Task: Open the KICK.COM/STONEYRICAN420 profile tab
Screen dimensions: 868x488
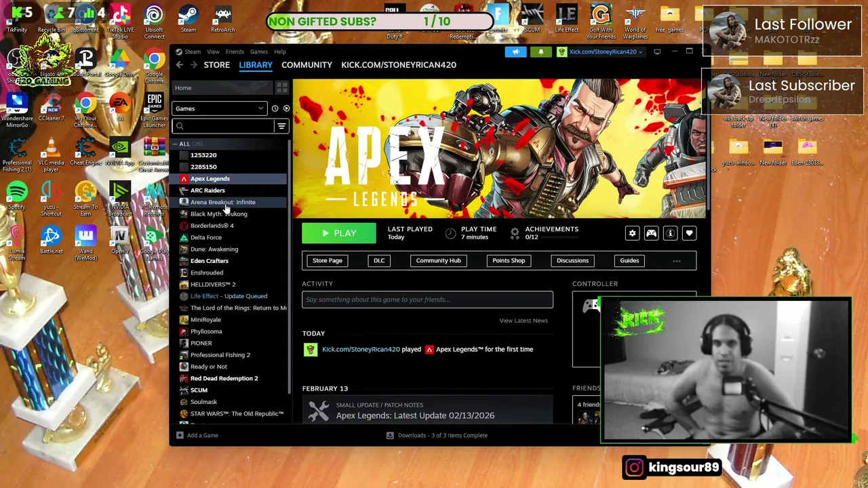Action: pos(399,65)
